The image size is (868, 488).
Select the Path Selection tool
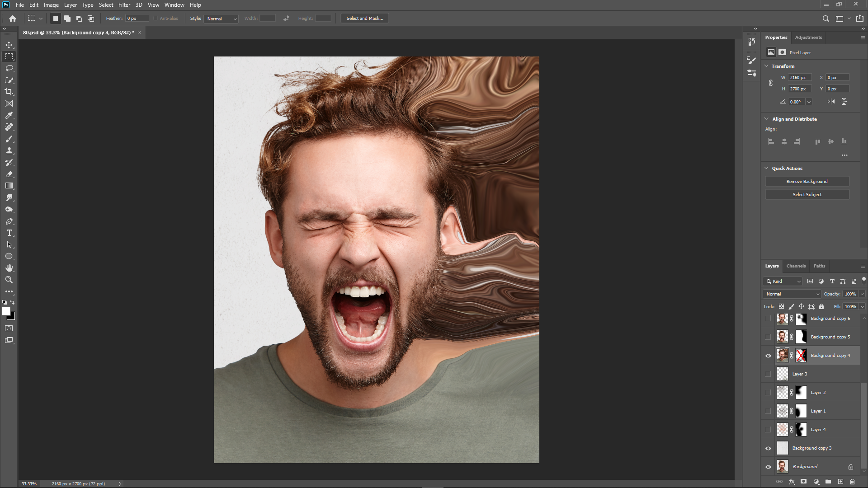coord(9,244)
